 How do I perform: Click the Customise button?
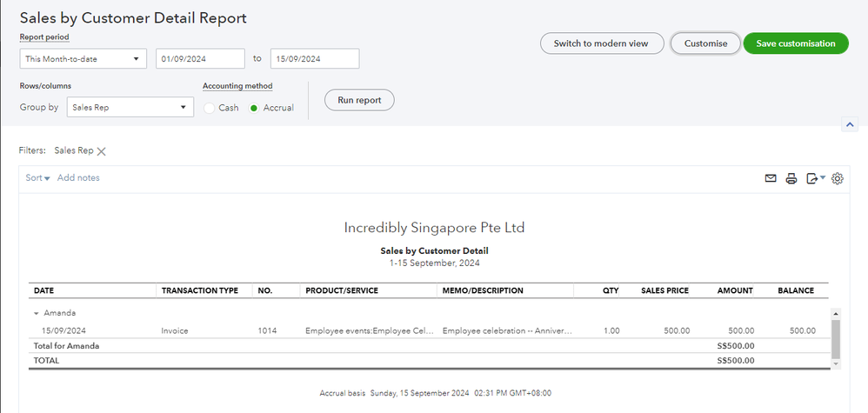pos(706,43)
